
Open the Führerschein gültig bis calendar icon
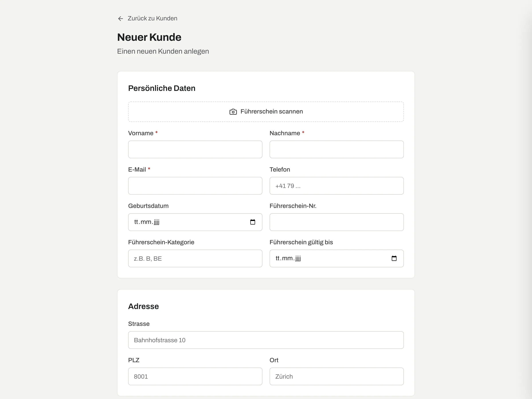(394, 258)
